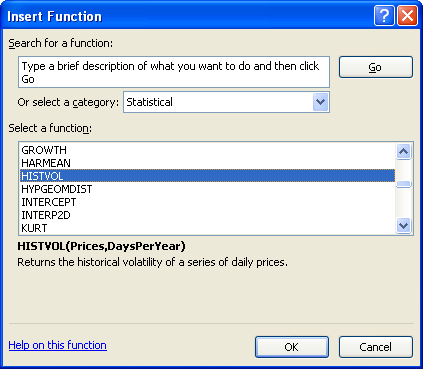The height and width of the screenshot is (369, 423).
Task: Click the Help question mark icon
Action: [x=384, y=16]
